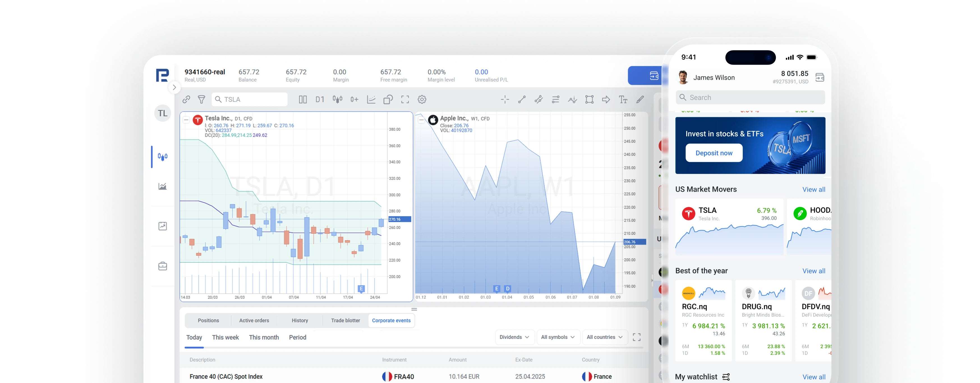This screenshot has height=383, width=980.
Task: Select the trend line drawing tool
Action: [x=522, y=99]
